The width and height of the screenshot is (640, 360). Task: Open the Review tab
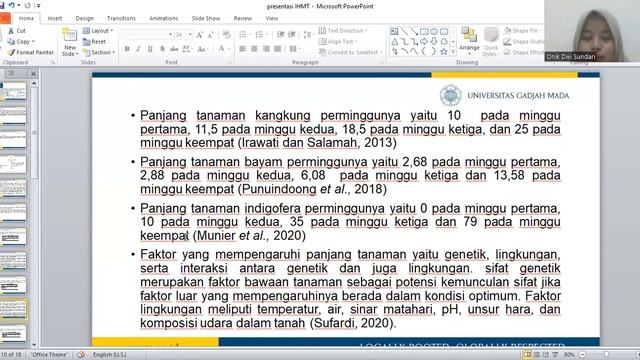pos(242,18)
